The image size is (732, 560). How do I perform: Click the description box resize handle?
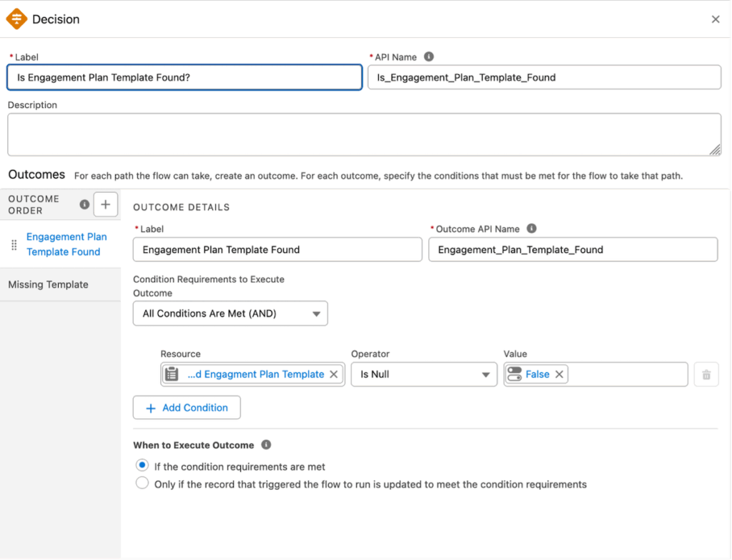tap(715, 150)
